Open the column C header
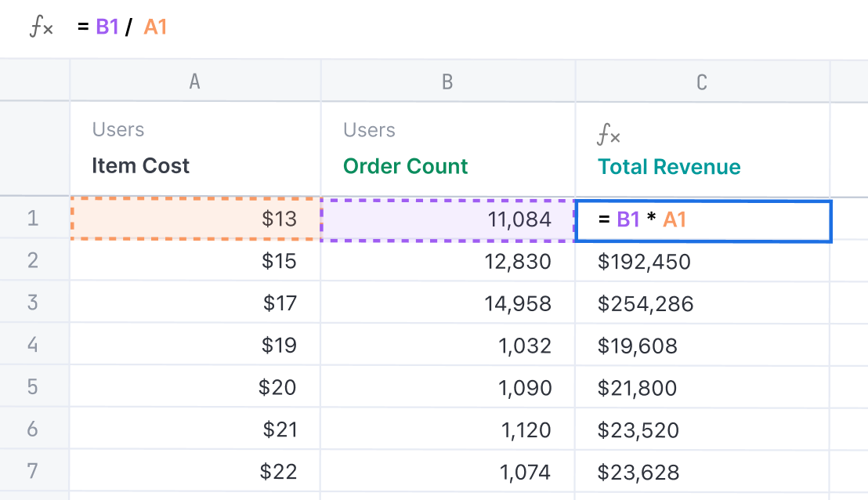The image size is (868, 500). coord(702,80)
